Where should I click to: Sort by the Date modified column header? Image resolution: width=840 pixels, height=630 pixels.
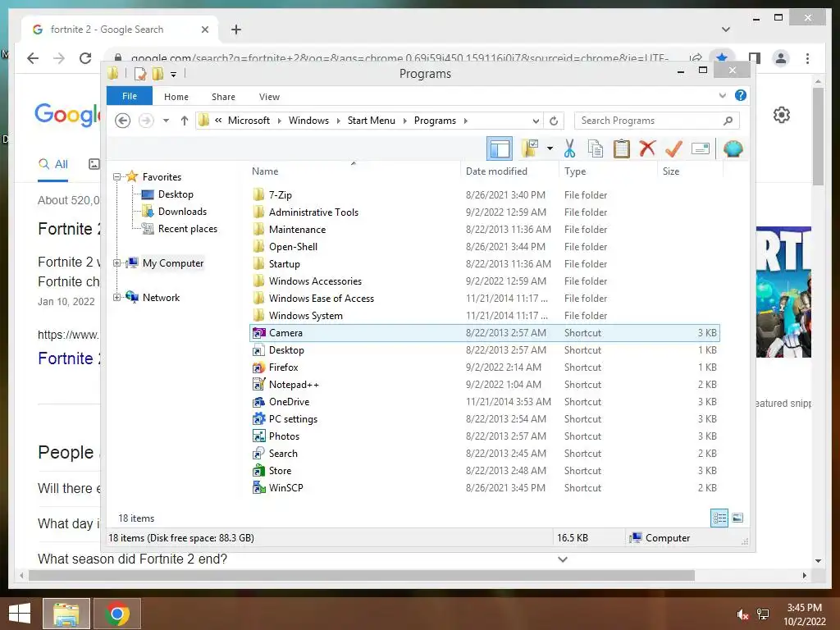tap(509, 171)
